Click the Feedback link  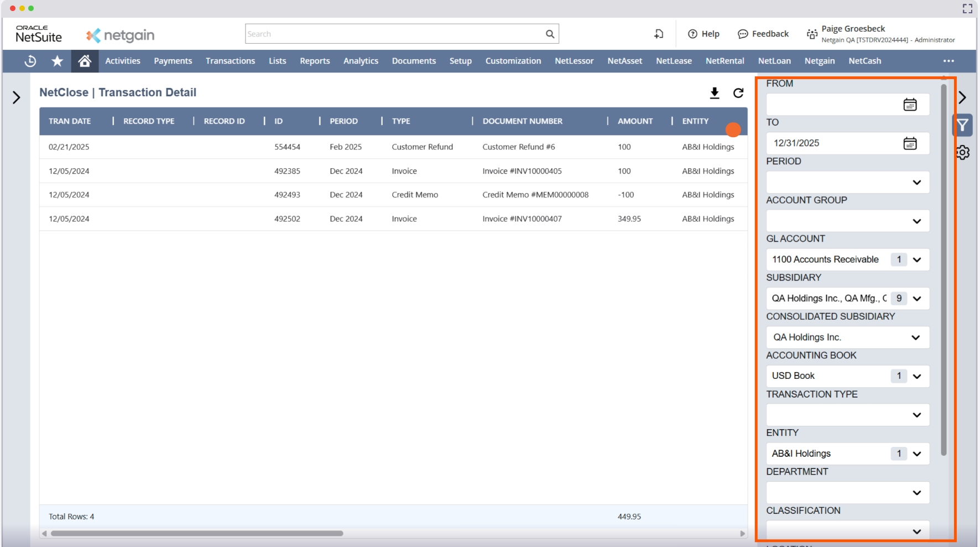pos(763,34)
